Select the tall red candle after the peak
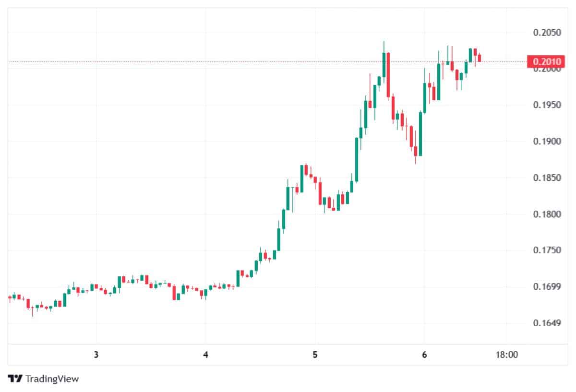Screen dimensions: 576x392 388,74
